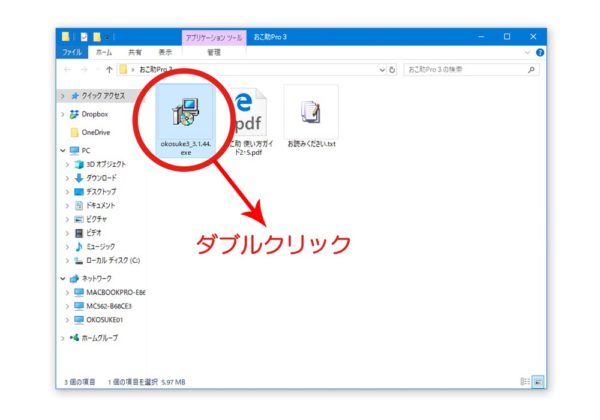The image size is (600, 420).
Task: Expand the ribbon with the chevron
Action: pos(528,52)
